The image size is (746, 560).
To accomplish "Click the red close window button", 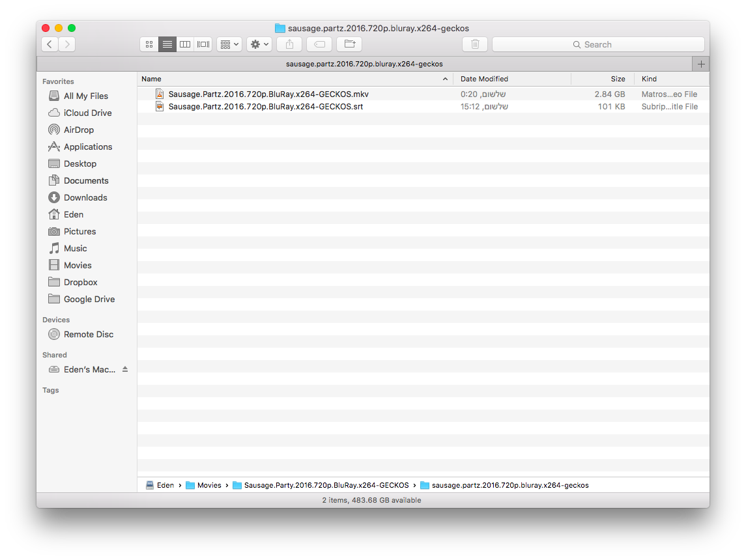I will point(46,28).
